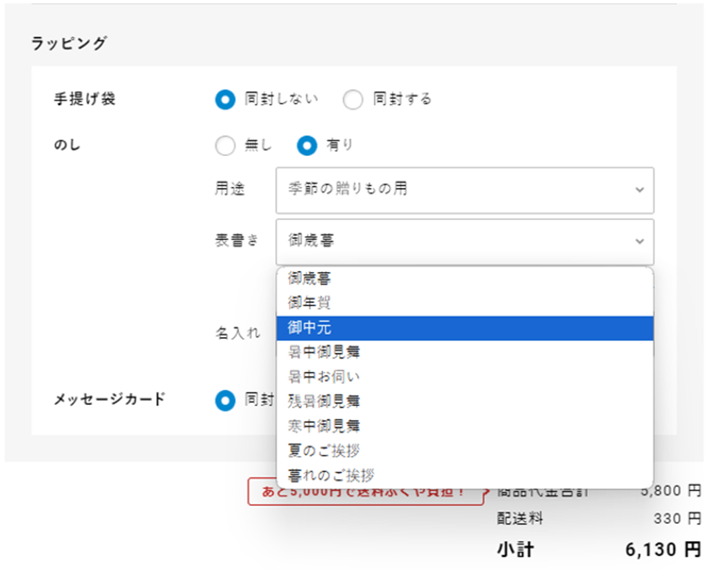Select 残暑御見舞 option
Screen dimensions: 714x588
click(x=465, y=402)
